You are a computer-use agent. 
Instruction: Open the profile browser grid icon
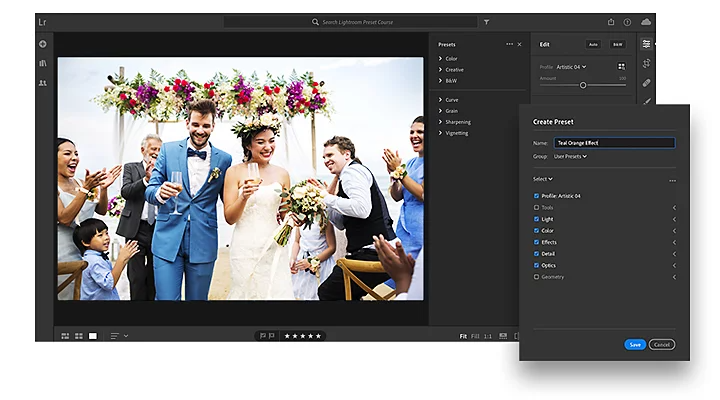tap(621, 67)
